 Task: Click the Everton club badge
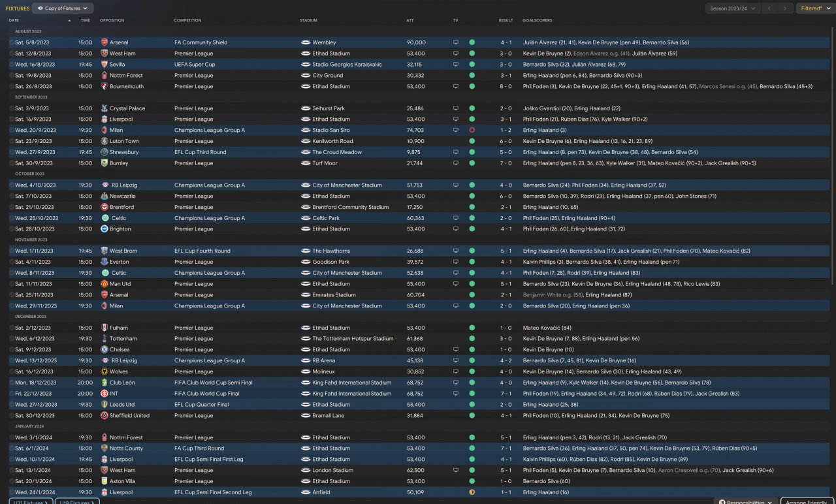(x=104, y=262)
